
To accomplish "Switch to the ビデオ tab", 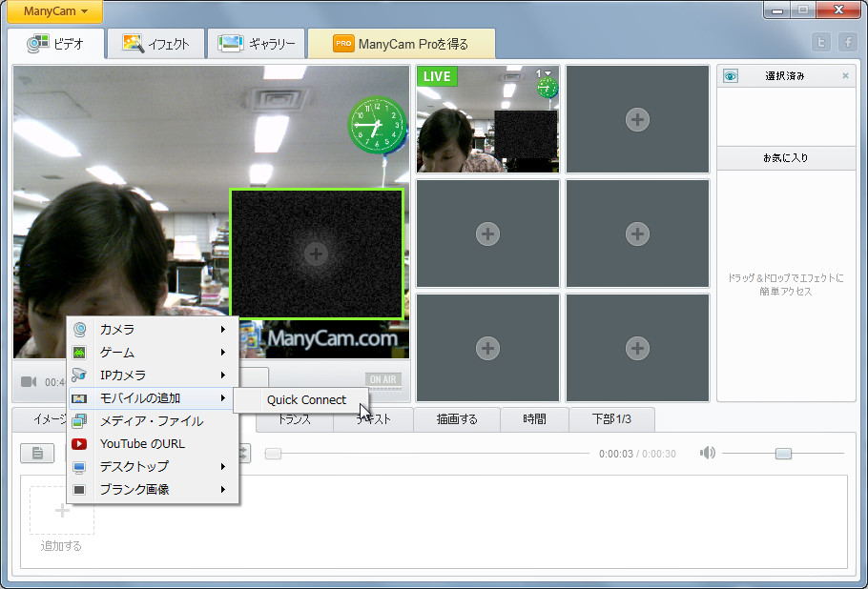I will (x=56, y=44).
